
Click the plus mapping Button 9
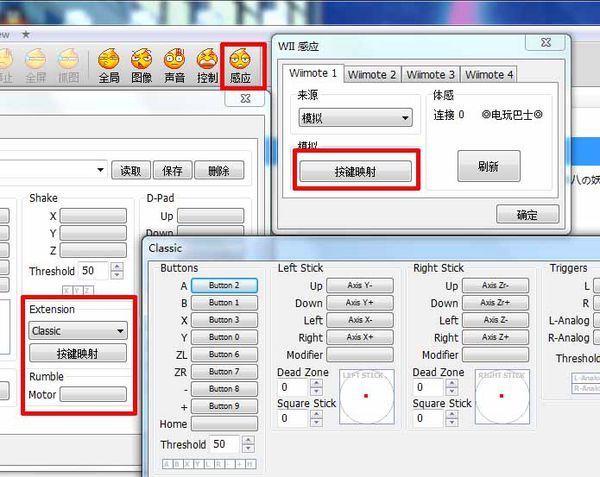click(224, 406)
